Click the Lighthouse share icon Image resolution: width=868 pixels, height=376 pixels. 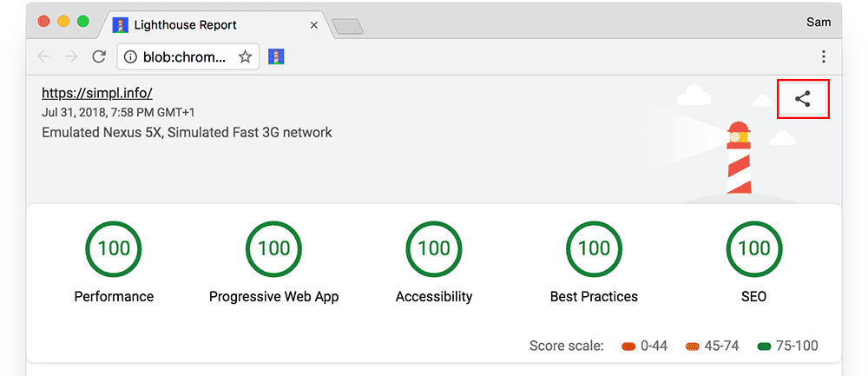803,99
